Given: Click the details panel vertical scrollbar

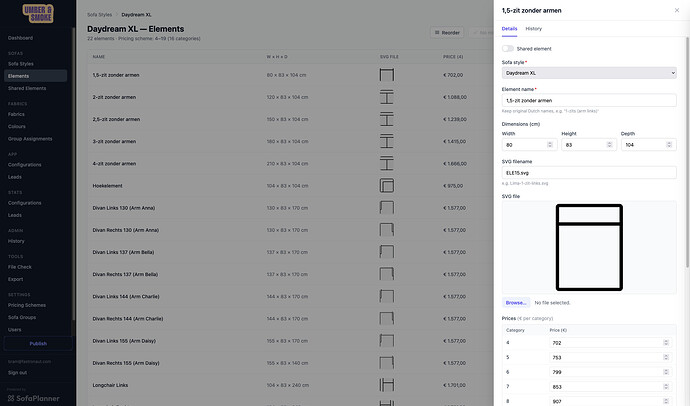Looking at the screenshot, I should tap(687, 152).
